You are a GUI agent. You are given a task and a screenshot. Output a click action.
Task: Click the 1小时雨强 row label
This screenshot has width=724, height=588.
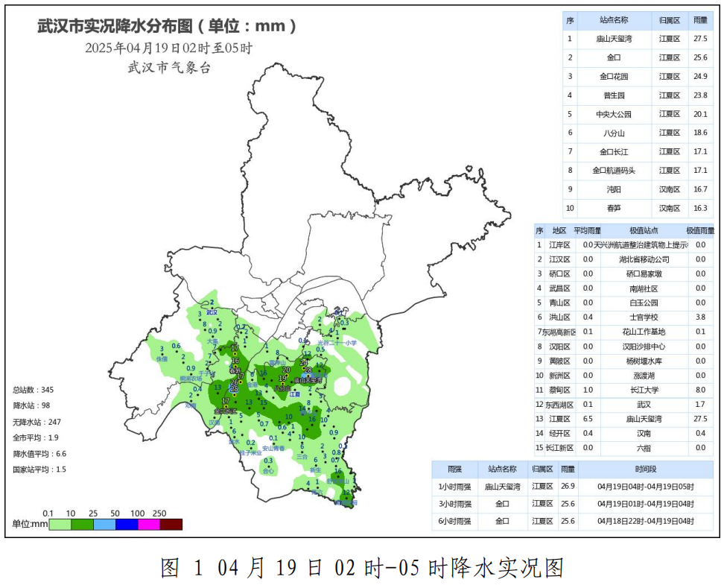pyautogui.click(x=454, y=487)
